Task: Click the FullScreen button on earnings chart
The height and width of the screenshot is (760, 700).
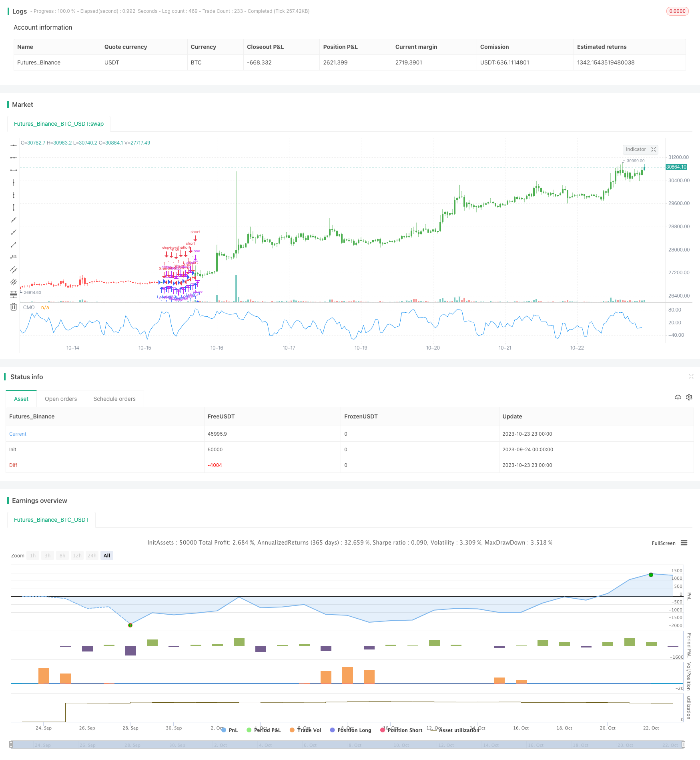Action: pos(663,543)
